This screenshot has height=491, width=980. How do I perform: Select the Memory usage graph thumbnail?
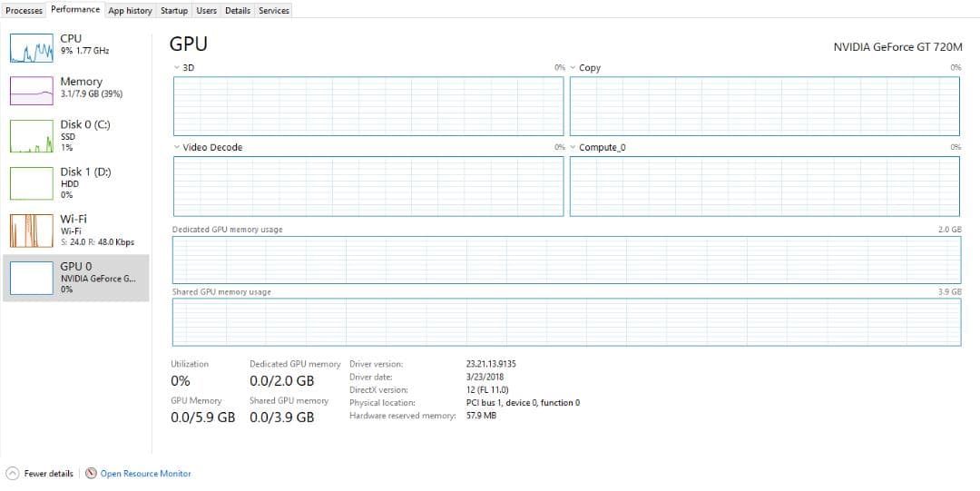click(33, 90)
